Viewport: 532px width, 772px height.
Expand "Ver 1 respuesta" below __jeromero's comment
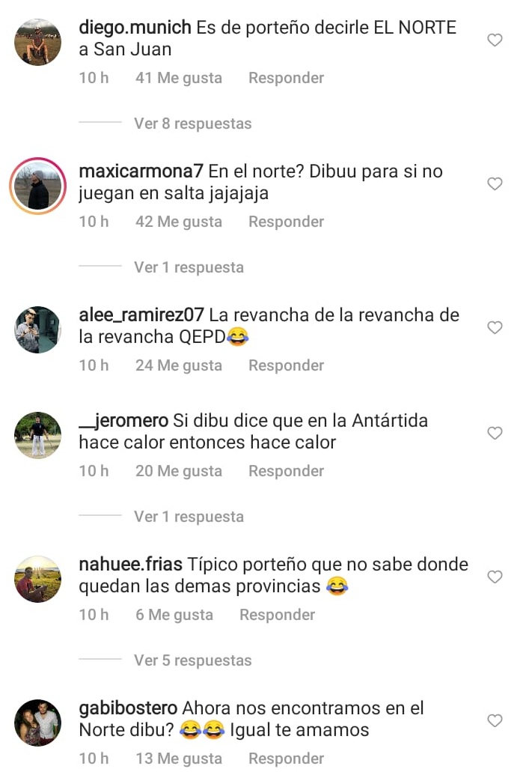pyautogui.click(x=189, y=517)
